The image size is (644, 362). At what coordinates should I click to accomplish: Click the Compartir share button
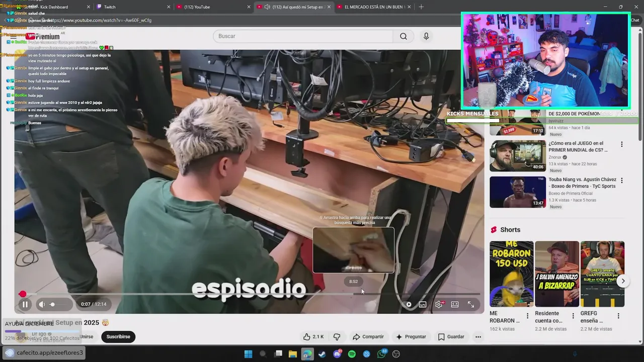coord(368,336)
